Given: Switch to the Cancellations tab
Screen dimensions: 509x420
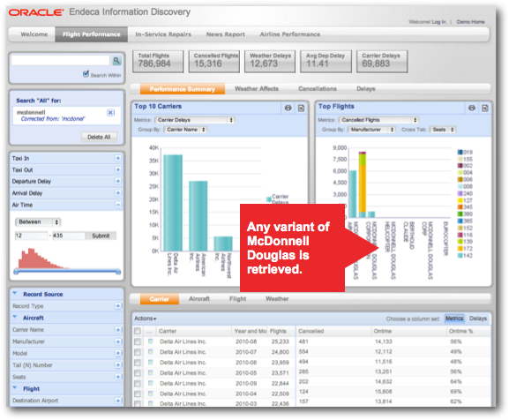Looking at the screenshot, I should [318, 88].
